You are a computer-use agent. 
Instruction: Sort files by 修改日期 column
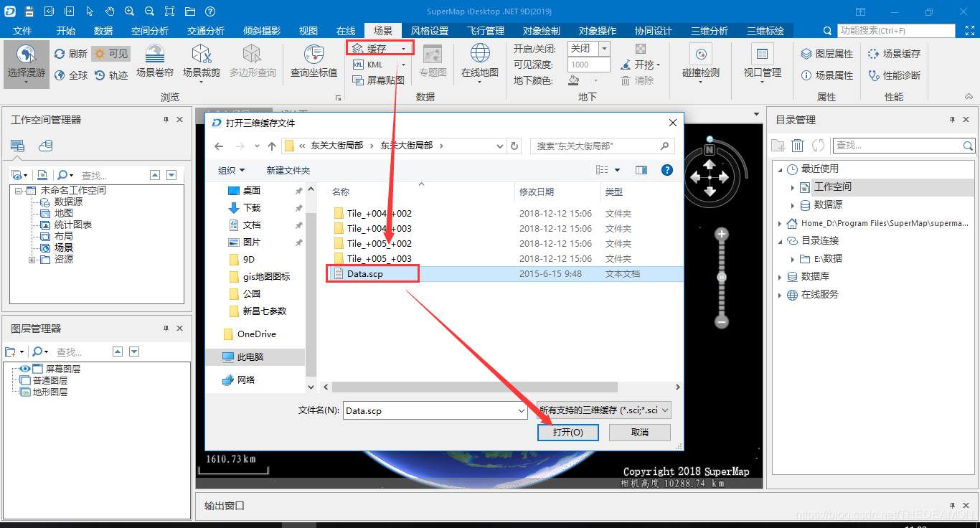click(x=537, y=192)
